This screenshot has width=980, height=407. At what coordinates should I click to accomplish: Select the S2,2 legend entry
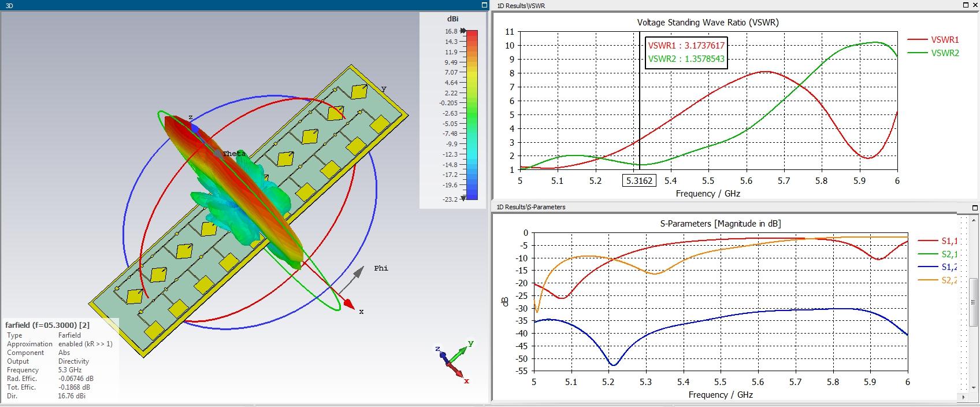coord(938,280)
